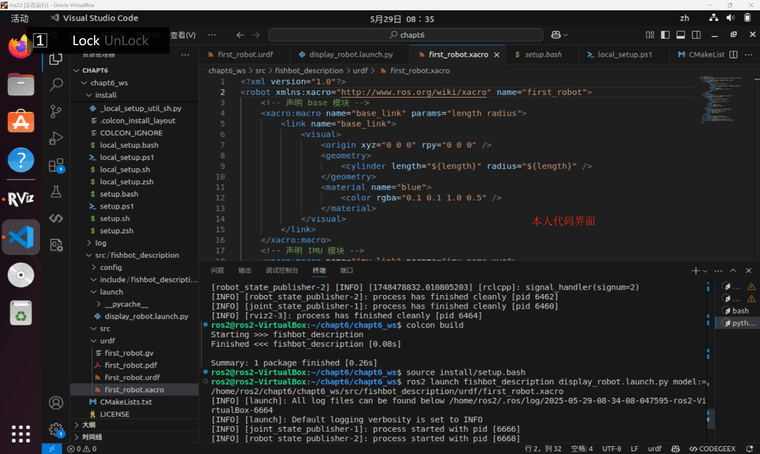The image size is (760, 454).
Task: Close the first_robot.xacro tab
Action: [497, 55]
